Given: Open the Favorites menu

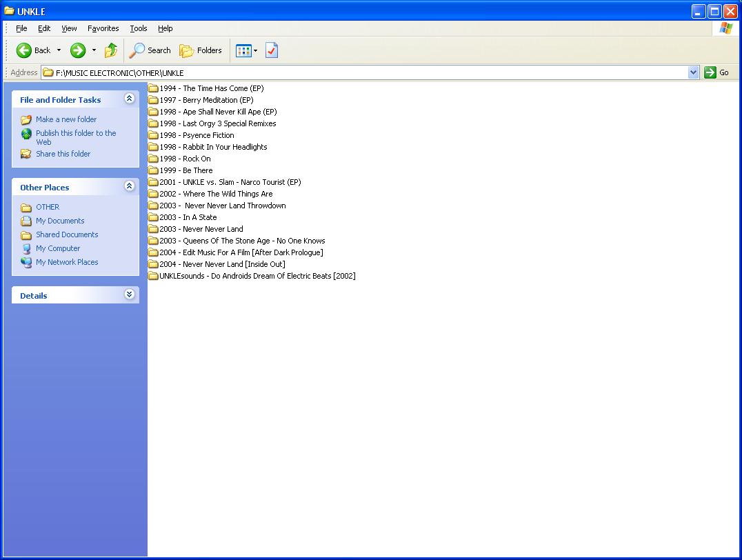Looking at the screenshot, I should [103, 28].
